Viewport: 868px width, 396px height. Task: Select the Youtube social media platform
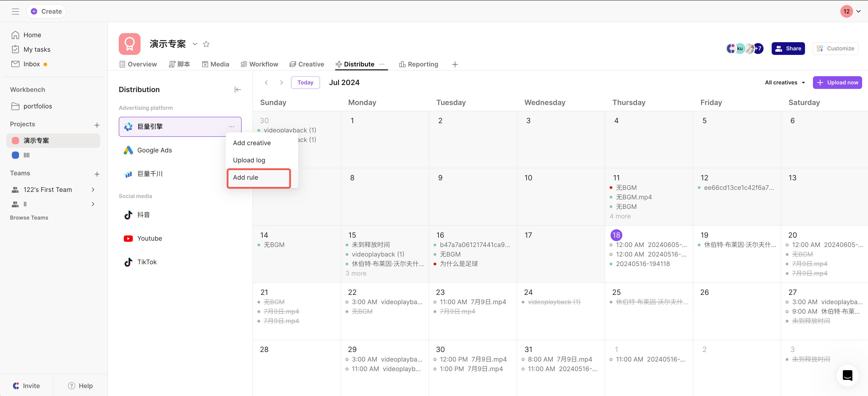149,238
